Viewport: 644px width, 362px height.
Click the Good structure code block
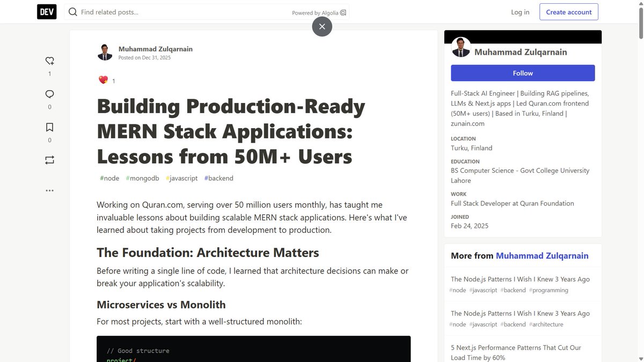(254, 349)
